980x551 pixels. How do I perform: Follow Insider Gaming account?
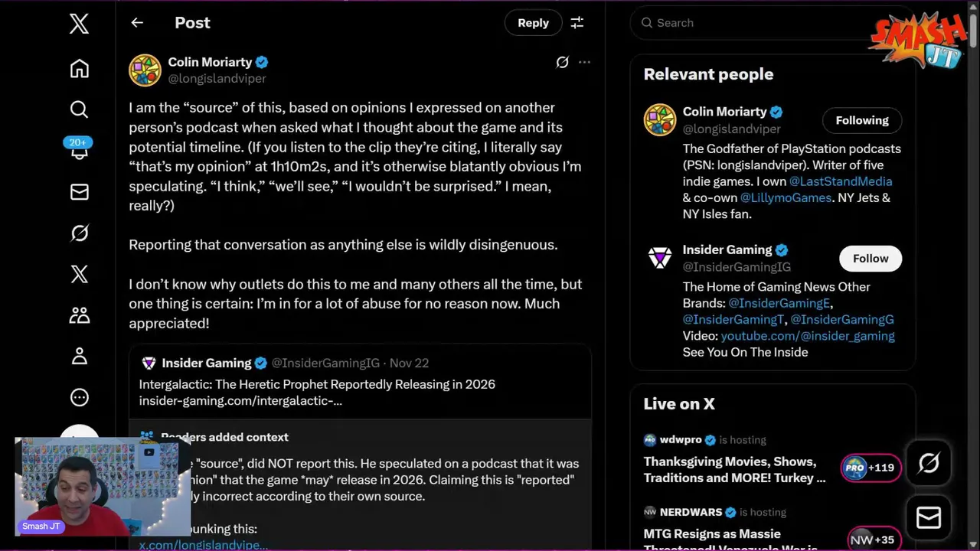(x=870, y=259)
